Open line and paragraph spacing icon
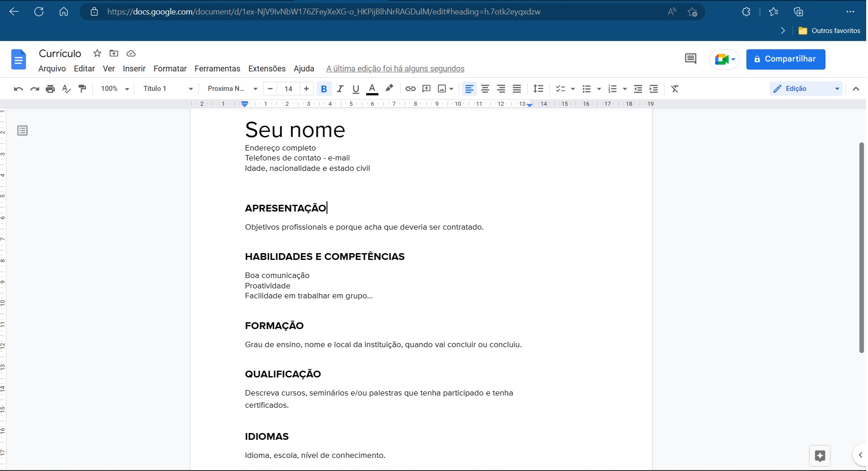The height and width of the screenshot is (471, 868). (538, 89)
